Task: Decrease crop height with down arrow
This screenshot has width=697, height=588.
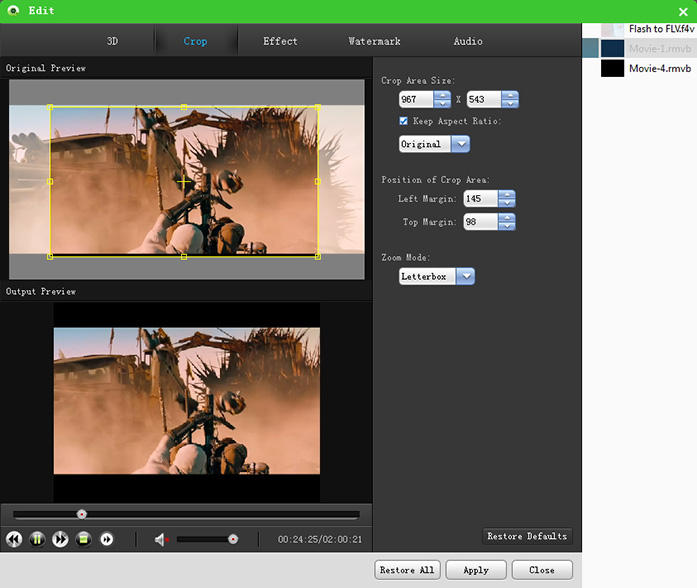Action: click(x=510, y=104)
